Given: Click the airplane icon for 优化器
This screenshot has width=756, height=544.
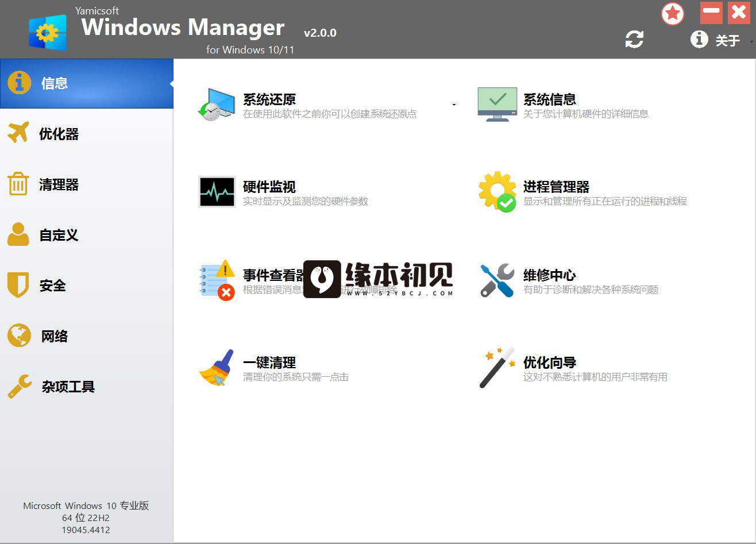Looking at the screenshot, I should click(18, 133).
